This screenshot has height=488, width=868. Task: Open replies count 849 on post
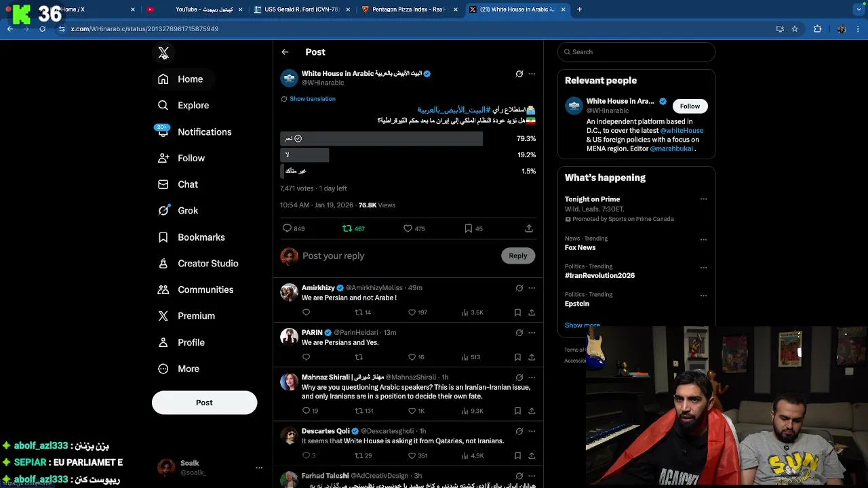click(x=294, y=229)
